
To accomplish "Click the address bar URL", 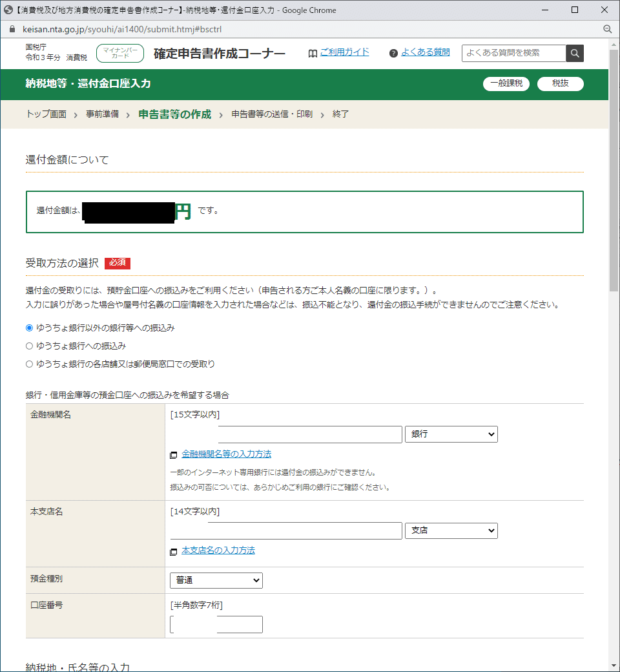I will tap(122, 29).
